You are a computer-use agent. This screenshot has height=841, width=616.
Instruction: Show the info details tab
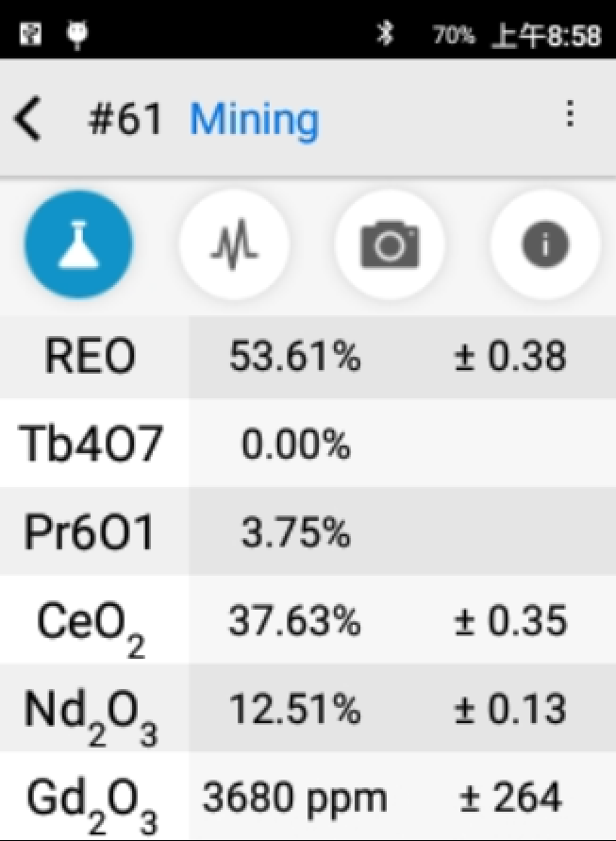[x=544, y=244]
